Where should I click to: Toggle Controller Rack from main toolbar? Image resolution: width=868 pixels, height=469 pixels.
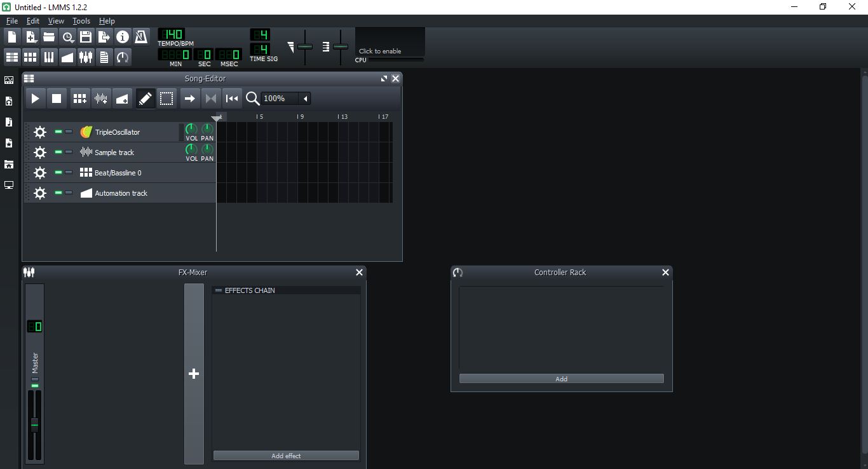coord(123,57)
